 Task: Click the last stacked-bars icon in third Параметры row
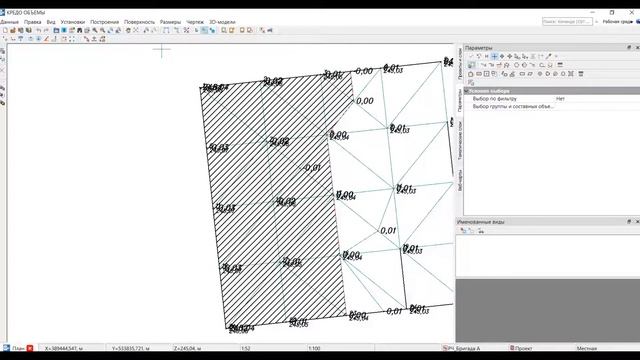click(581, 74)
